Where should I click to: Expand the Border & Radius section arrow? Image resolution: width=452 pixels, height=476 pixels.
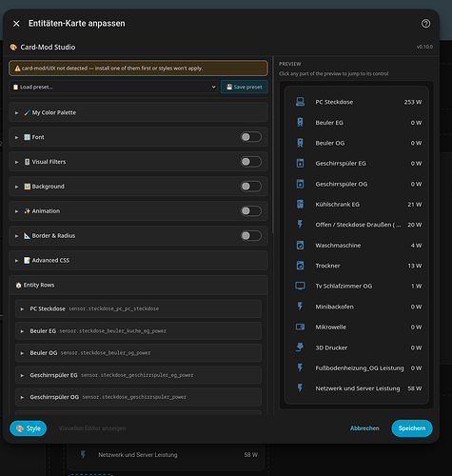pos(16,236)
